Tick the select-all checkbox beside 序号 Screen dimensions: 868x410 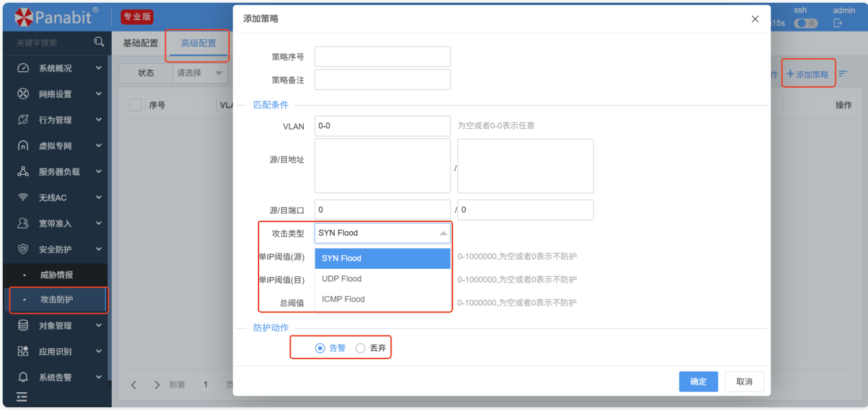coord(135,105)
